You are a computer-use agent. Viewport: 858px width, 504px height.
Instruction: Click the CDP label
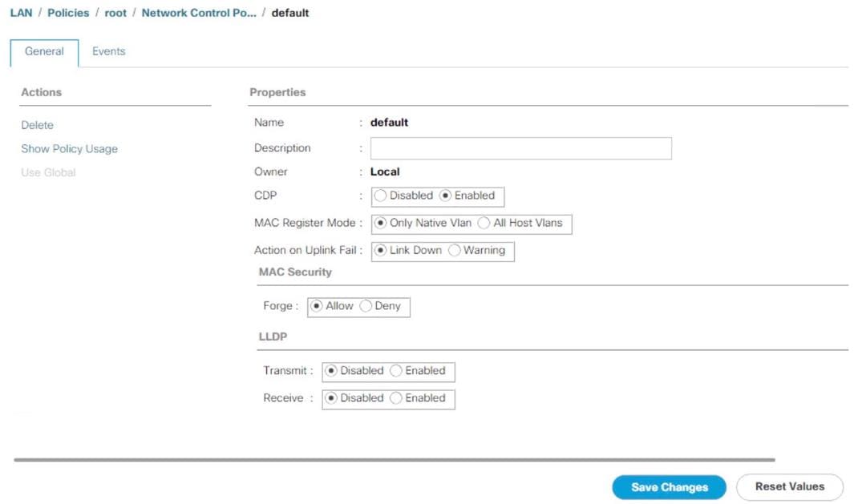[265, 196]
